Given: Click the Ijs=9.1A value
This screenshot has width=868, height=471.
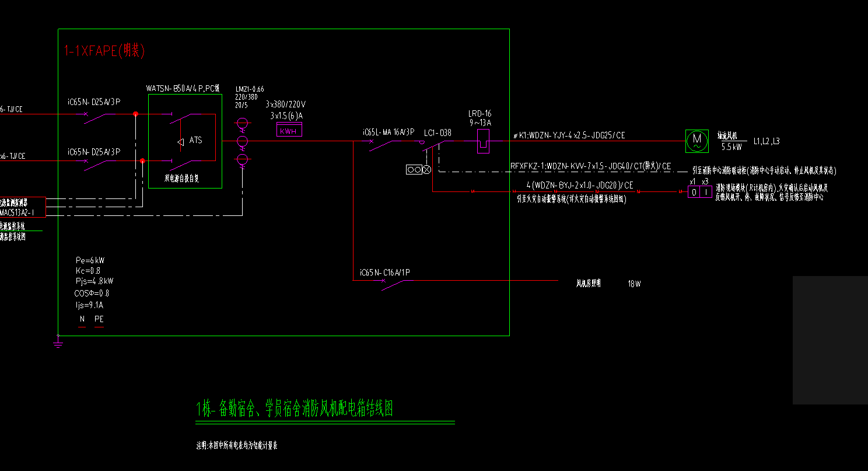Looking at the screenshot, I should coord(89,305).
